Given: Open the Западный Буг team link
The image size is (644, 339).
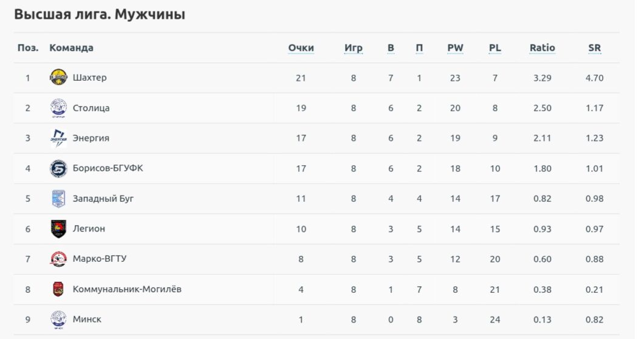Looking at the screenshot, I should [x=103, y=199].
